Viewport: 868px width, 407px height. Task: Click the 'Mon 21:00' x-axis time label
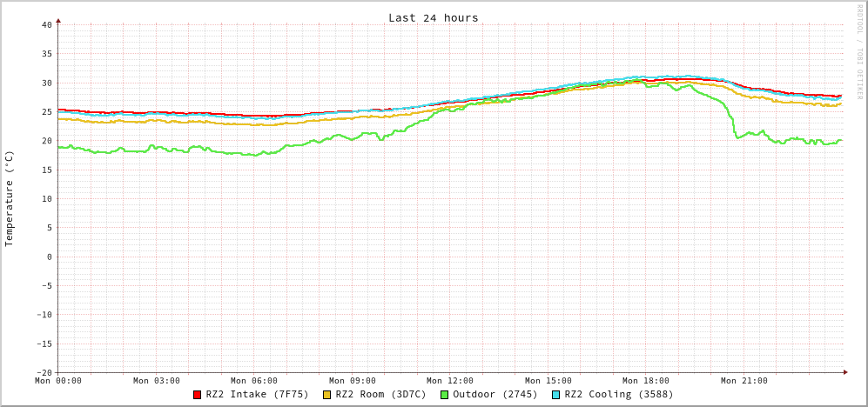click(x=744, y=381)
